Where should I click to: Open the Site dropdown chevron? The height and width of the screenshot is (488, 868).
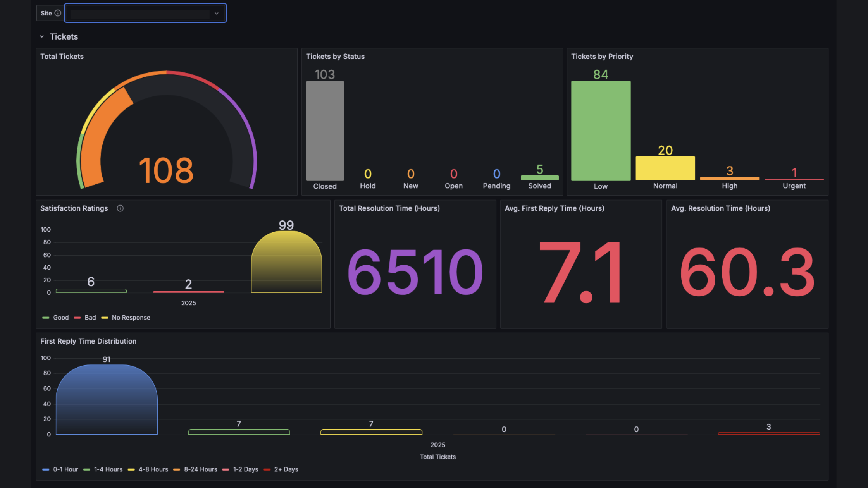coord(217,14)
